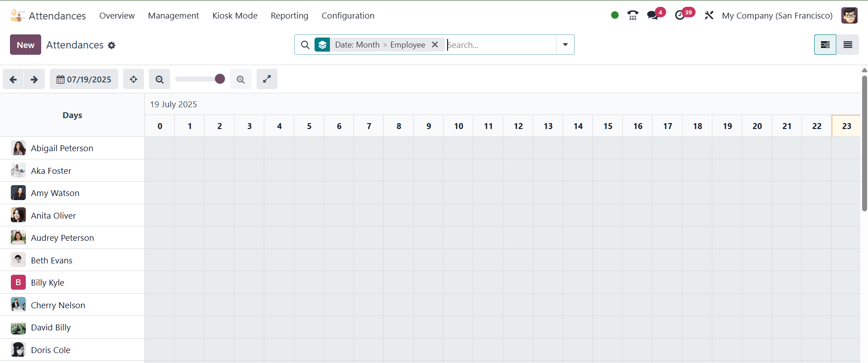Open the search options dropdown arrow
The height and width of the screenshot is (363, 868).
pos(565,45)
